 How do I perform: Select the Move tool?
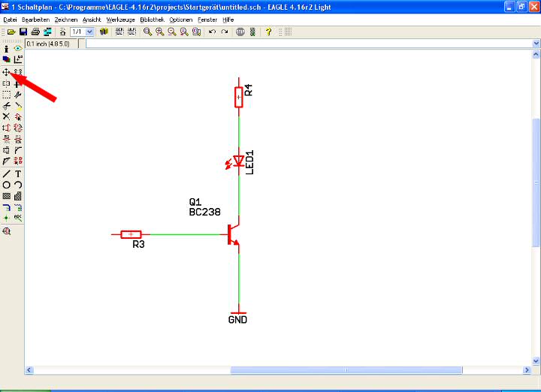[x=6, y=72]
